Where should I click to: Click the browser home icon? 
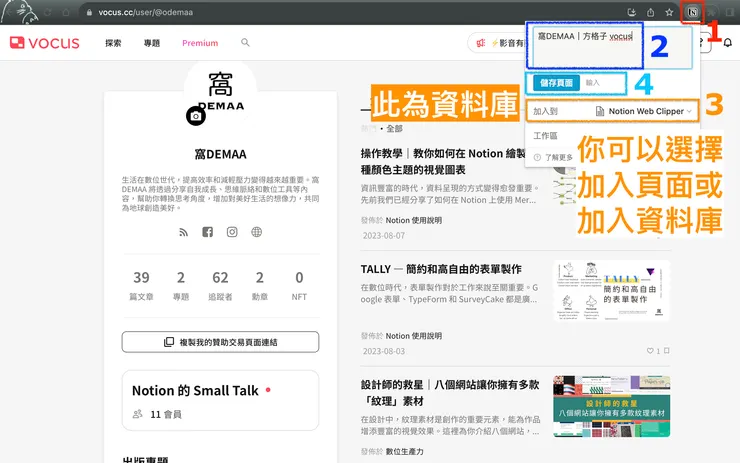pyautogui.click(x=66, y=13)
